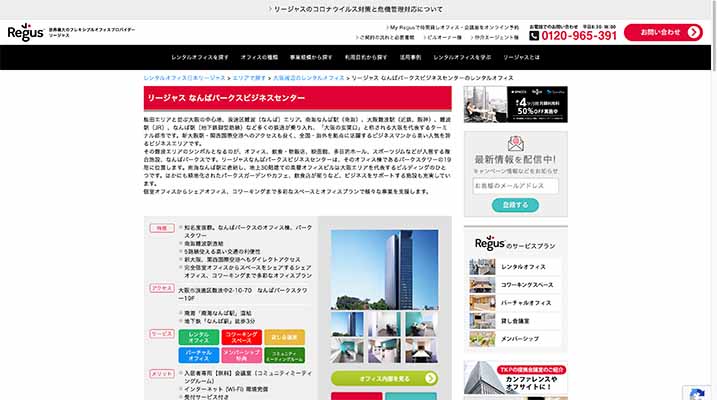Click the reCAPTCHA badge
This screenshot has width=717, height=400.
pyautogui.click(x=697, y=393)
